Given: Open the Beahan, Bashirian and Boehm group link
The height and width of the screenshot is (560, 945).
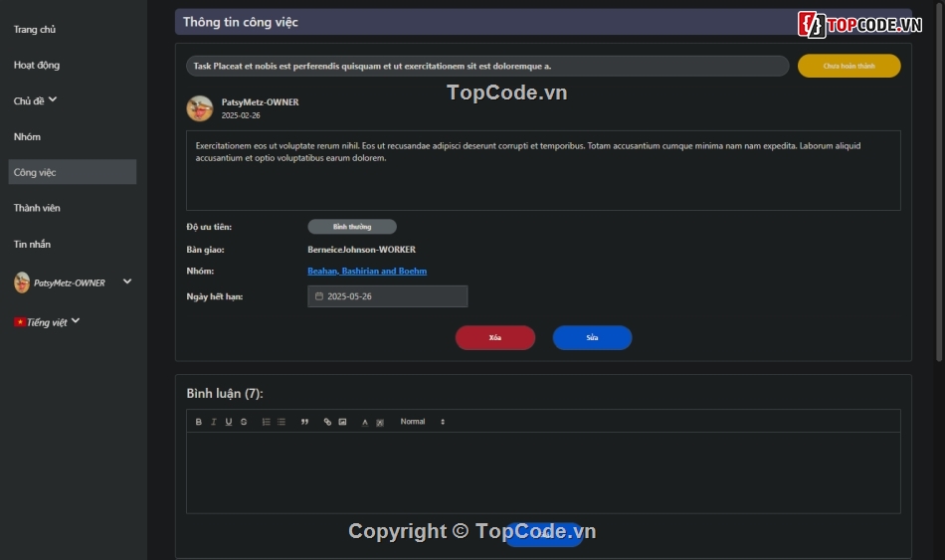Looking at the screenshot, I should click(x=367, y=272).
